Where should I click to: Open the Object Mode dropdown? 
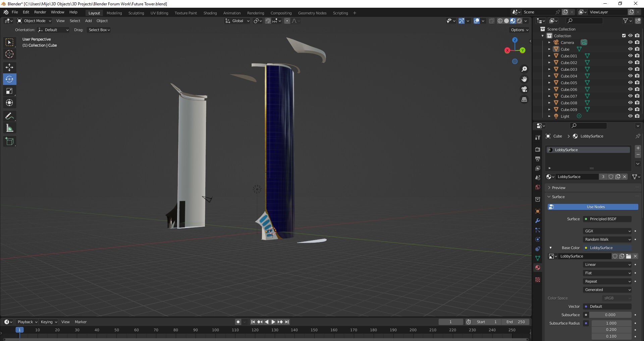(x=34, y=21)
